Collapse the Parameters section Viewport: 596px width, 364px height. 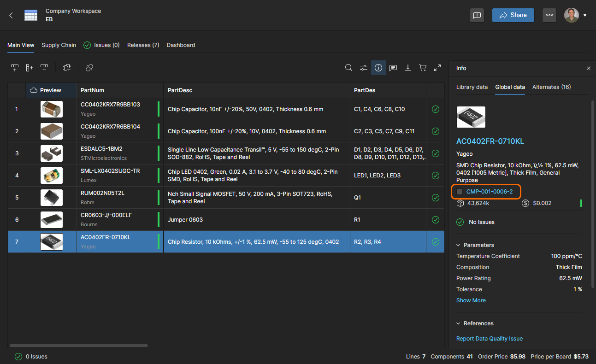(x=459, y=245)
